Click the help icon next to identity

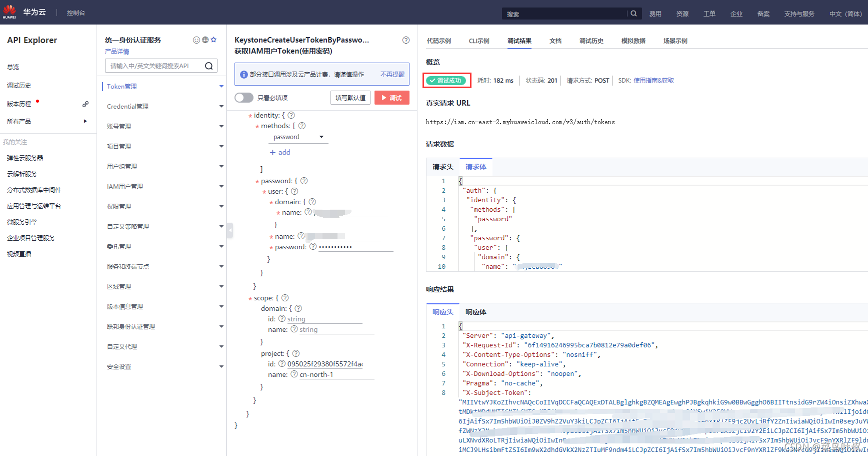click(291, 115)
